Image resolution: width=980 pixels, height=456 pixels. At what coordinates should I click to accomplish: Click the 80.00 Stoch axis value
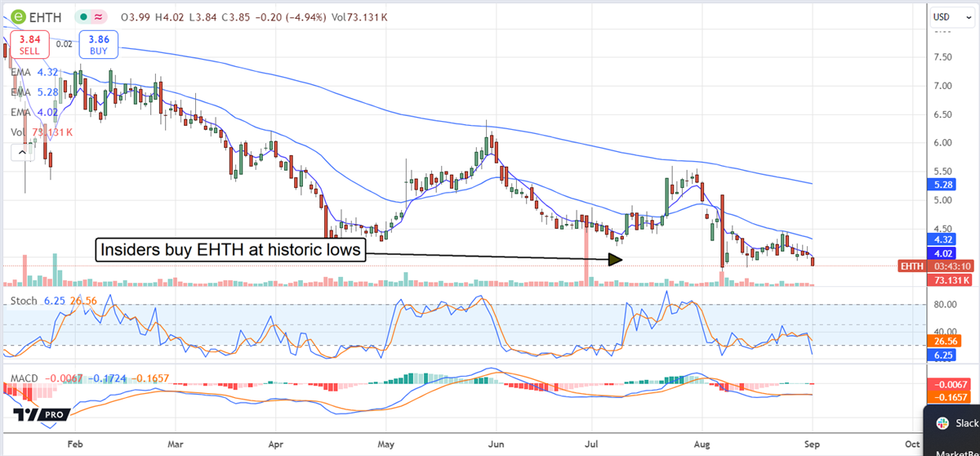(947, 304)
